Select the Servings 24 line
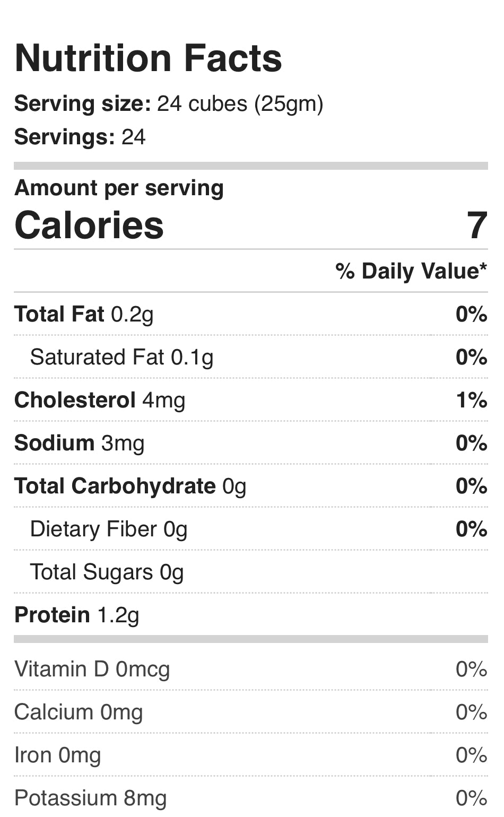 point(80,137)
